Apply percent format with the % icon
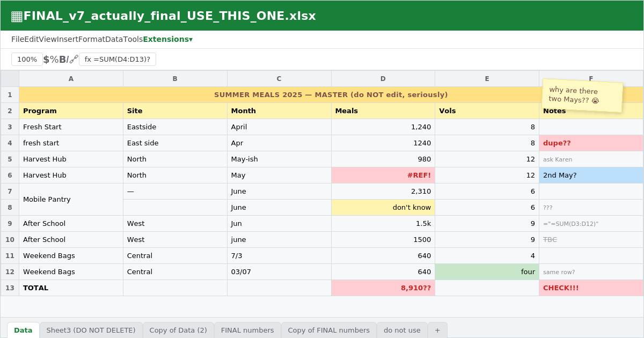 click(x=54, y=60)
